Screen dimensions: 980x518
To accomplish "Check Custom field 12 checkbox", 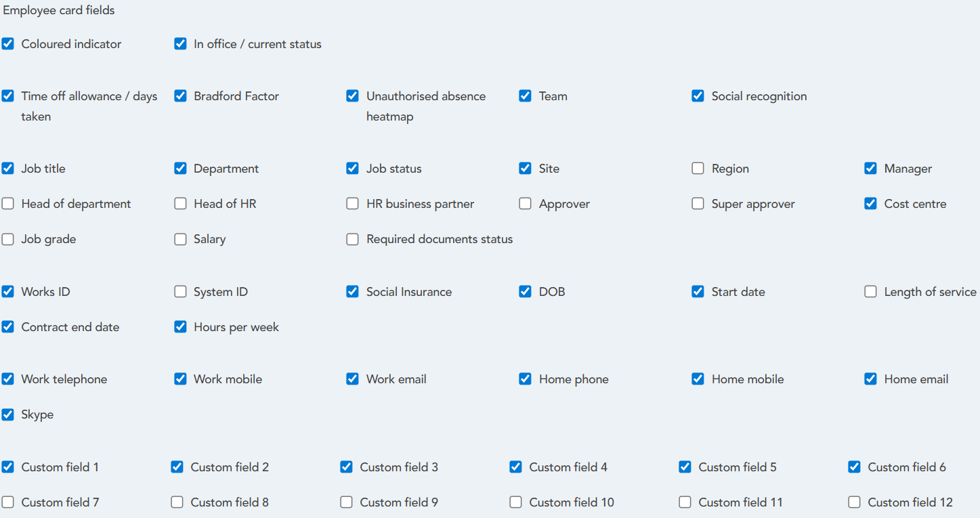I will coord(854,502).
